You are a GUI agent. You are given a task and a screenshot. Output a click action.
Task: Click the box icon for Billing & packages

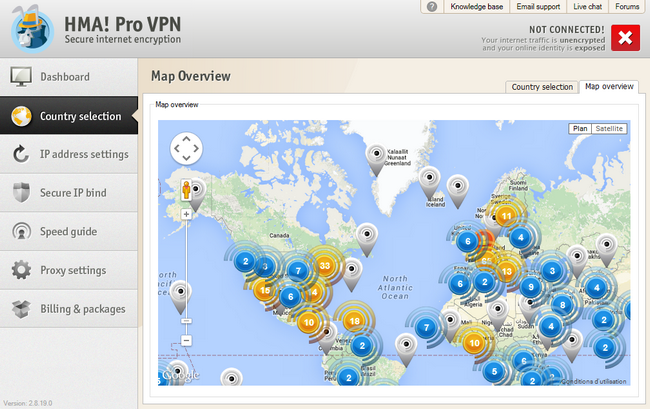click(x=21, y=309)
